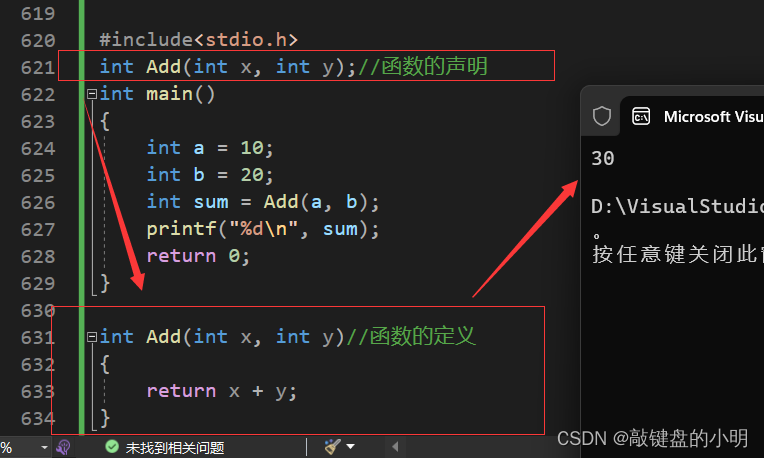Image resolution: width=764 pixels, height=458 pixels.
Task: Click line number 620
Action: coord(38,40)
